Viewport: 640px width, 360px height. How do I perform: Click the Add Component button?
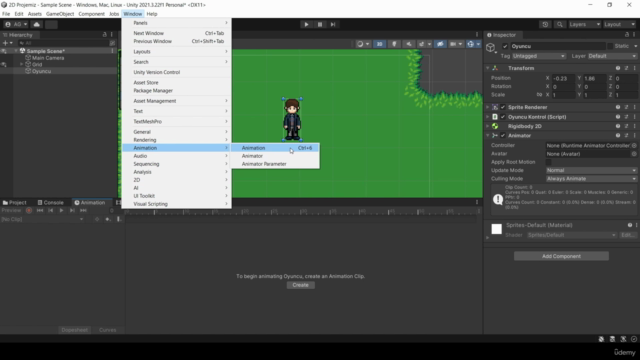tap(561, 256)
